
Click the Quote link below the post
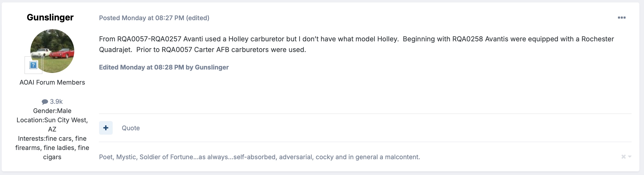[x=130, y=128]
